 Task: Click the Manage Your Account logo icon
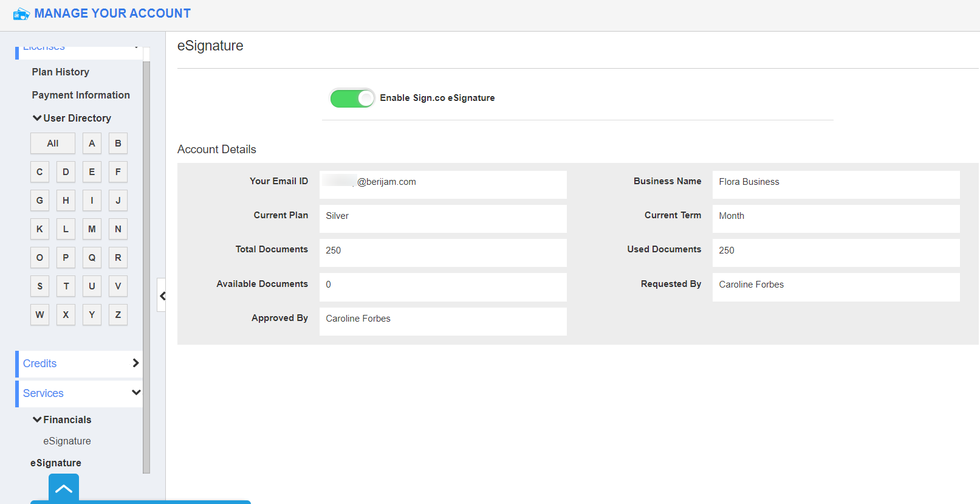click(x=21, y=14)
